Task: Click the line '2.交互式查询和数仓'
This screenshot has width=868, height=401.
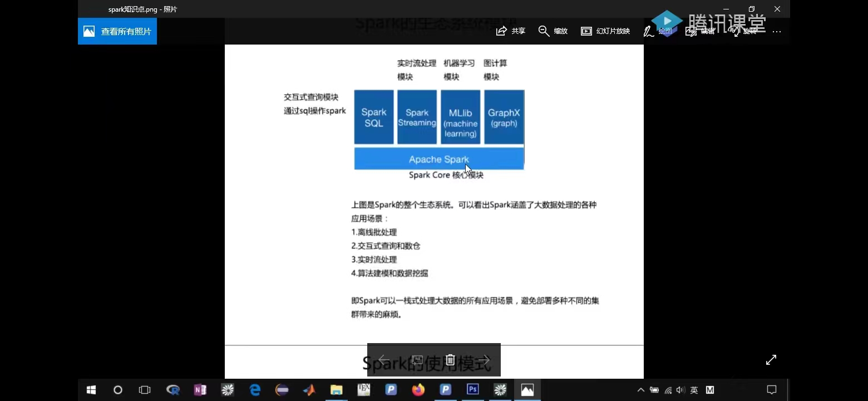Action: pyautogui.click(x=386, y=246)
